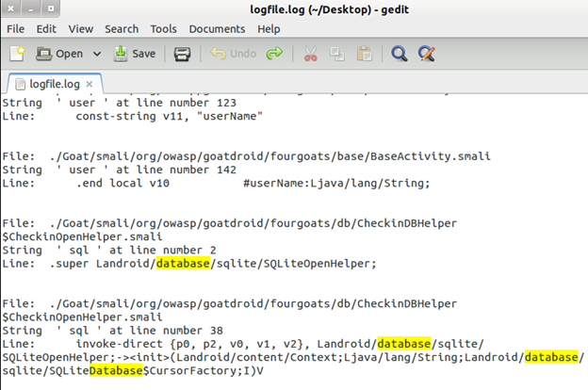Click the Undo toolbar button
This screenshot has height=390, width=588.
(233, 54)
